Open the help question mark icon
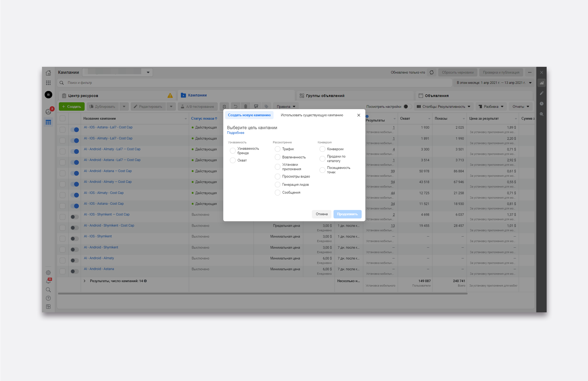 click(48, 298)
